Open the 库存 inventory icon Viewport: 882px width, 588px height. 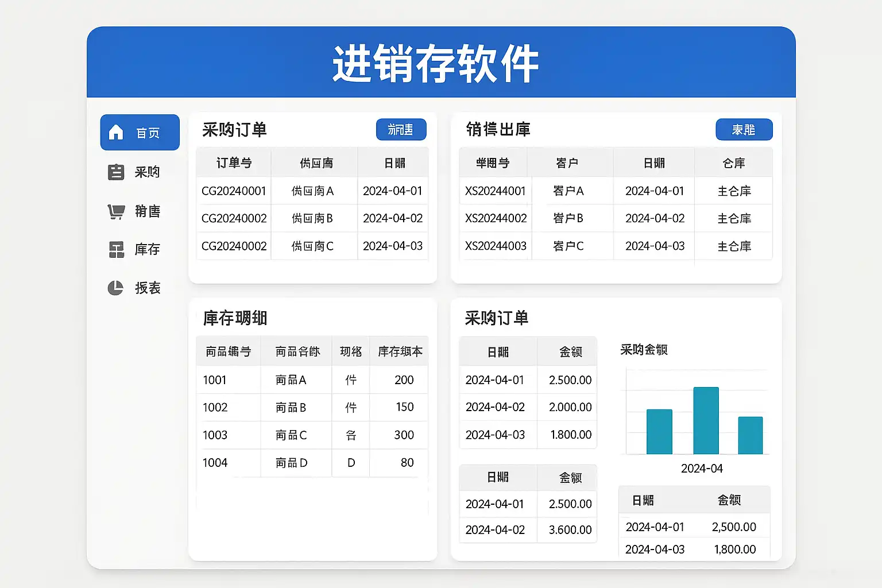pyautogui.click(x=117, y=249)
